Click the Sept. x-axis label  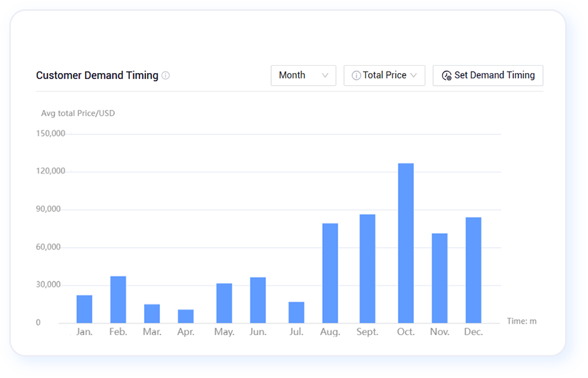point(368,332)
